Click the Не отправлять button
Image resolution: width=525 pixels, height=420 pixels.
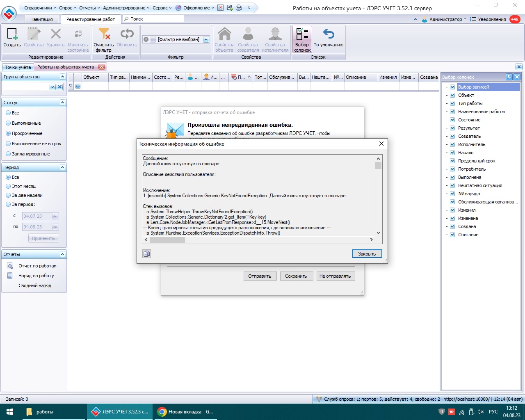[x=335, y=276]
